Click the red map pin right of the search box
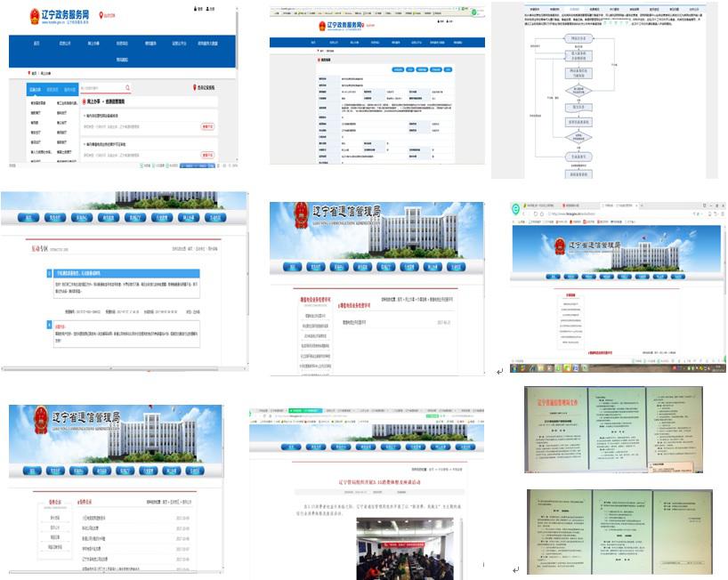Screen dimensions: 728x580 [x=195, y=88]
